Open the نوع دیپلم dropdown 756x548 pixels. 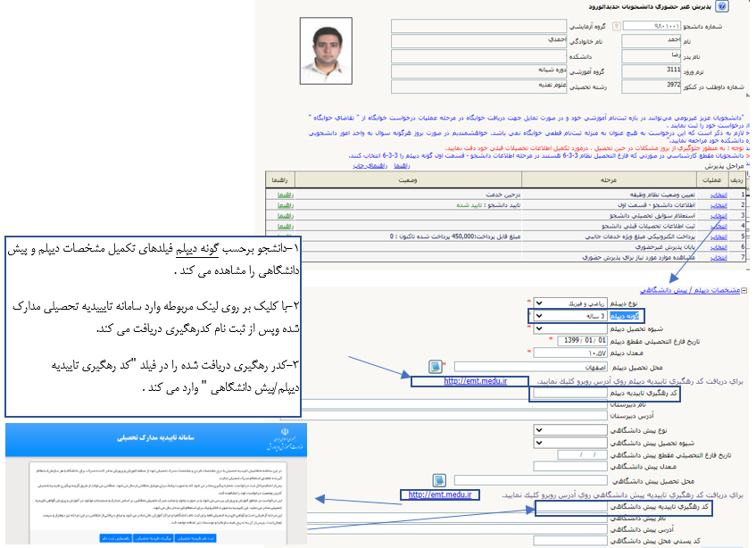569,303
